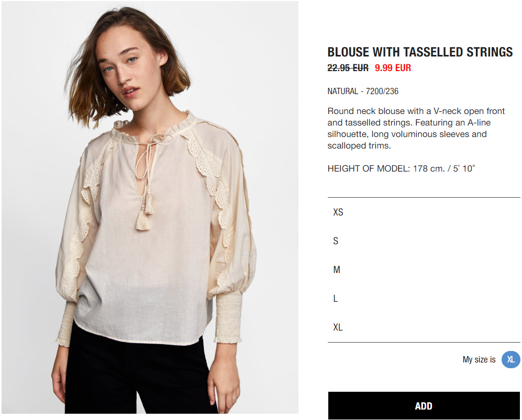Click the red 9.99 EUR sale price
The image size is (522, 420).
click(393, 68)
